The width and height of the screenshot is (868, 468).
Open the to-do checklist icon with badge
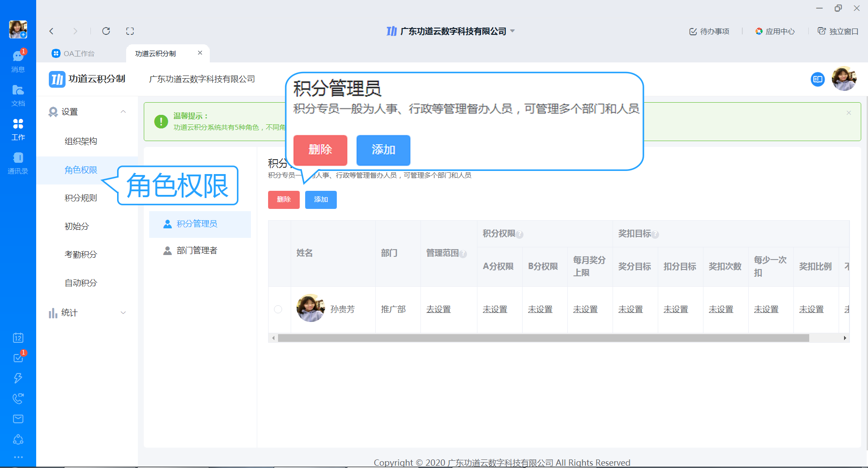18,358
